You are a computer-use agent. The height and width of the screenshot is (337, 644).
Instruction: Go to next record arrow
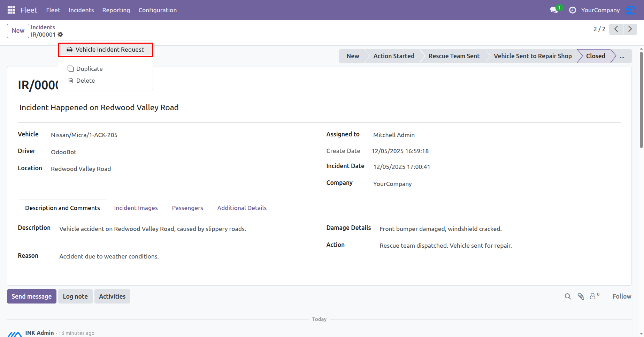click(630, 29)
